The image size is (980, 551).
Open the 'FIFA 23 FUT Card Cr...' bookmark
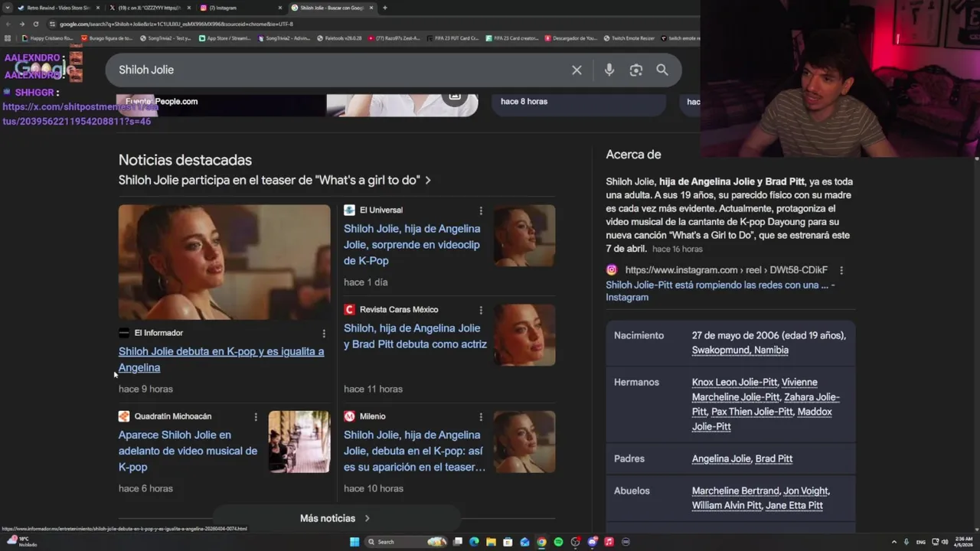pos(453,37)
